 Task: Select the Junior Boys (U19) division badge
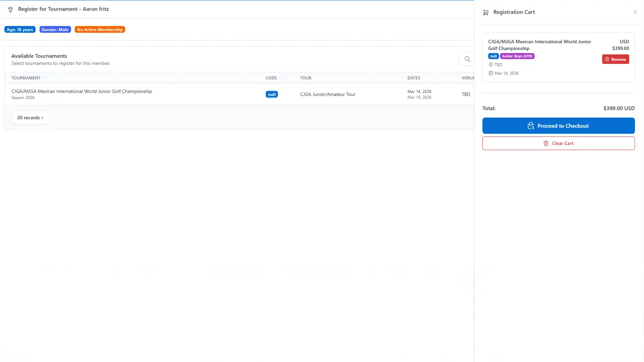(x=517, y=56)
